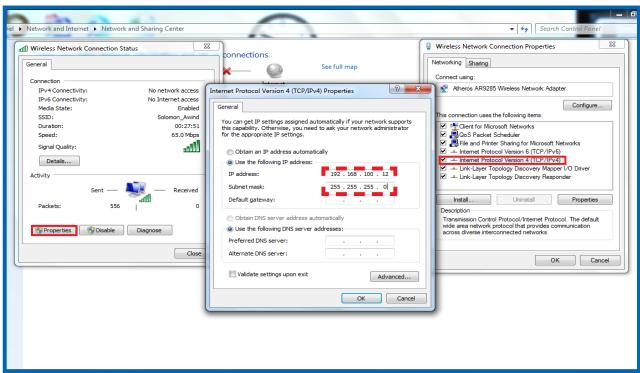
Task: Toggle Internet Protocol Version 4 checkbox
Action: pos(443,160)
